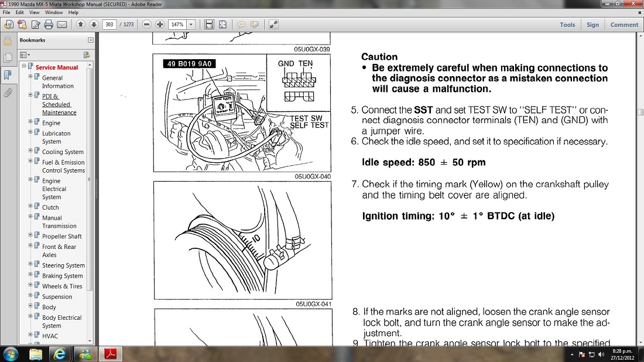Image resolution: width=644 pixels, height=362 pixels.
Task: Open the File menu
Action: pos(6,12)
